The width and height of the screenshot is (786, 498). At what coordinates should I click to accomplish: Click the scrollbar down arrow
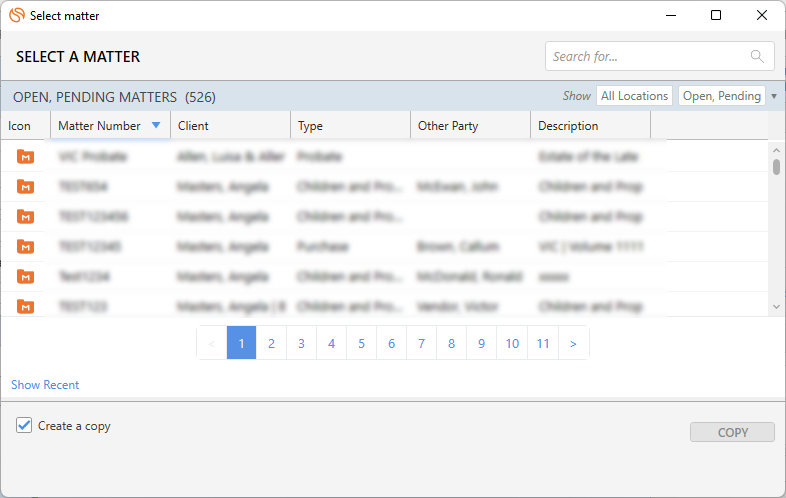(776, 306)
